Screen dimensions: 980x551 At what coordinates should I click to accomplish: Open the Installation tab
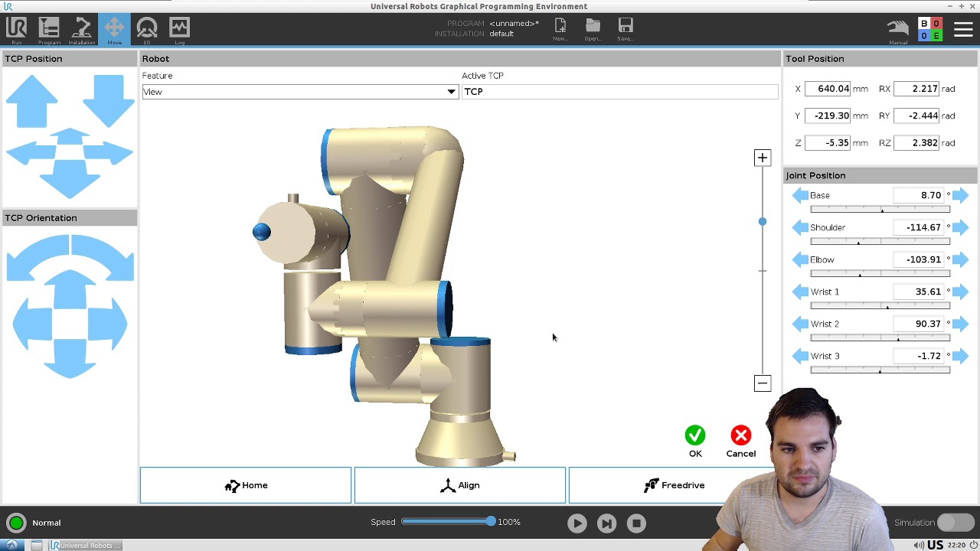click(82, 30)
